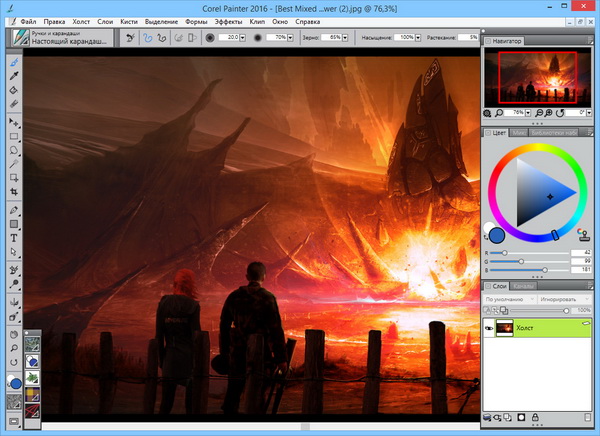The image size is (600, 436).
Task: Open the По умолчанию composite method dropdown
Action: 509,299
